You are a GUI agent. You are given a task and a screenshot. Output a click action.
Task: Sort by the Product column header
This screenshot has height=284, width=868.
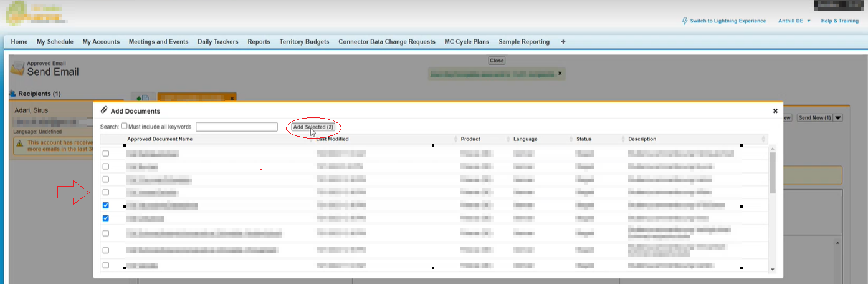(470, 139)
